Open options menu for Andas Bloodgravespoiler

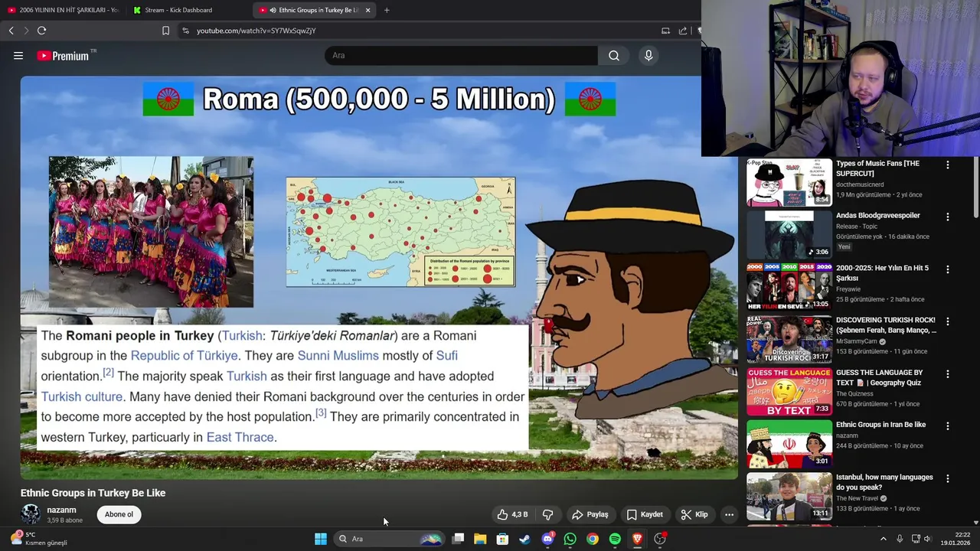947,217
